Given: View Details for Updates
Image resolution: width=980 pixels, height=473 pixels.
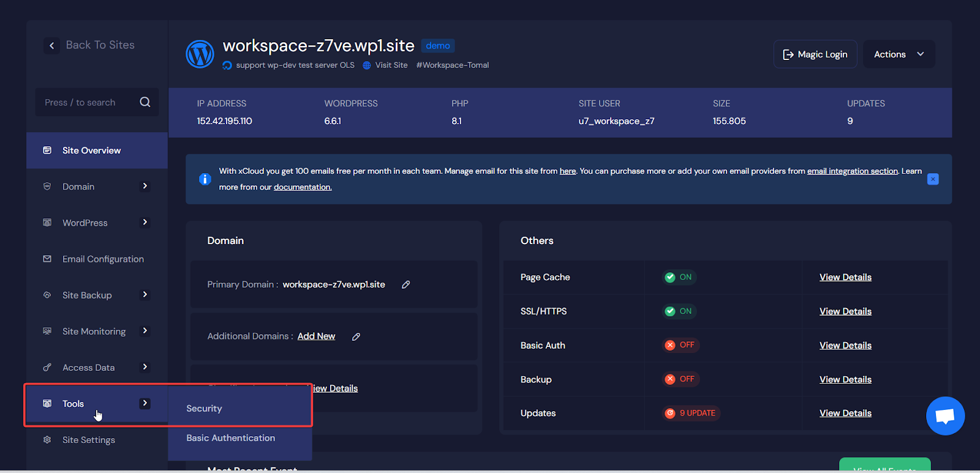Looking at the screenshot, I should point(845,413).
